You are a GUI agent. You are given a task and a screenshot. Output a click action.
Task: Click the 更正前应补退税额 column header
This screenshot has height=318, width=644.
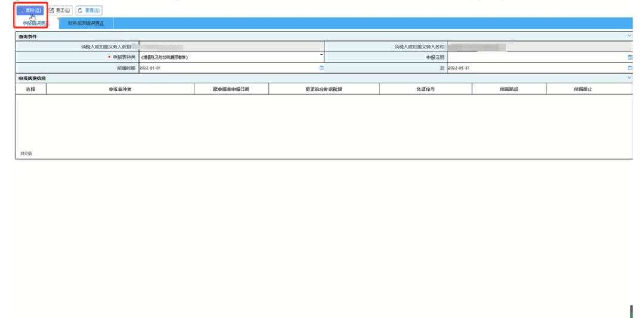[324, 89]
